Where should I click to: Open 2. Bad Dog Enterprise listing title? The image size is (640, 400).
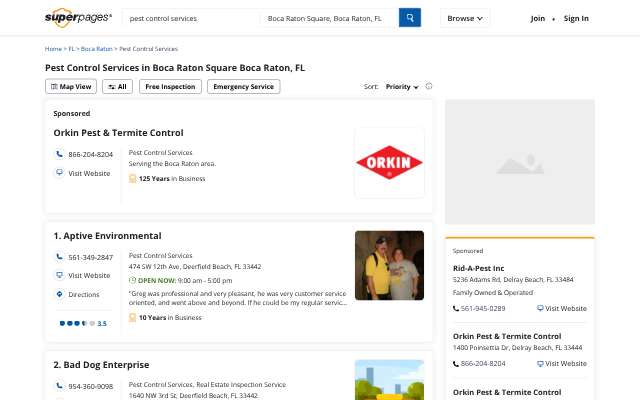coord(101,364)
